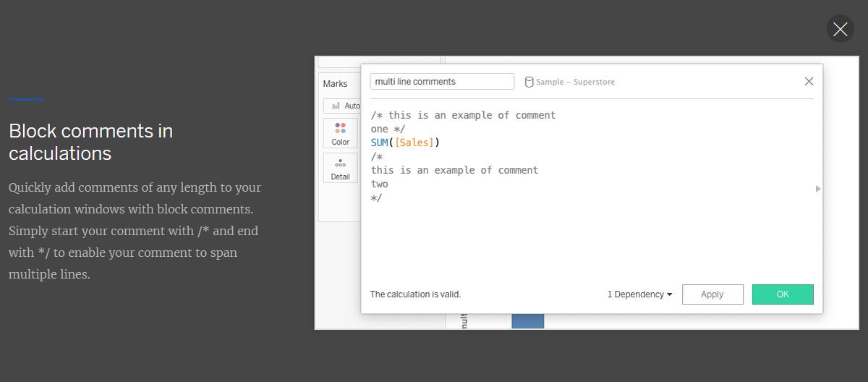Open the Automatic mark type dropdown
Image resolution: width=868 pixels, height=382 pixels.
pyautogui.click(x=342, y=106)
